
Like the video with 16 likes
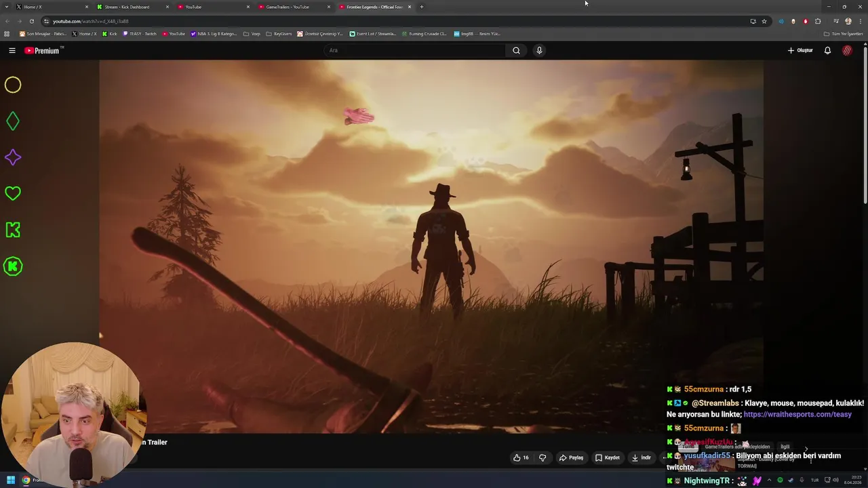tap(521, 457)
